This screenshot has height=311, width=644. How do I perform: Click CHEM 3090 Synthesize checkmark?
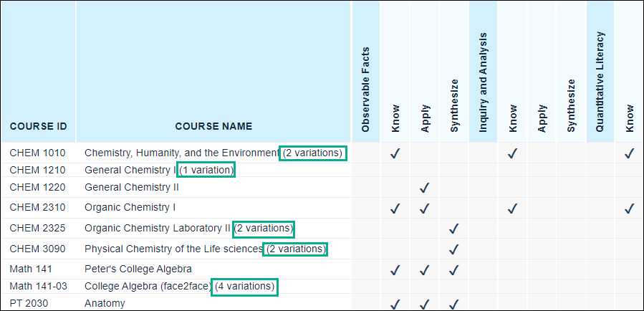453,249
